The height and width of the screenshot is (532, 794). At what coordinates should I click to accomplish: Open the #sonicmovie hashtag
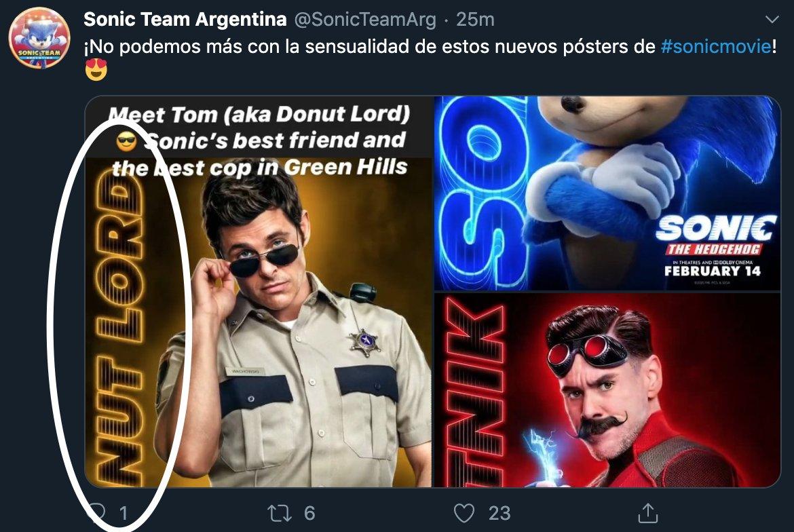715,47
